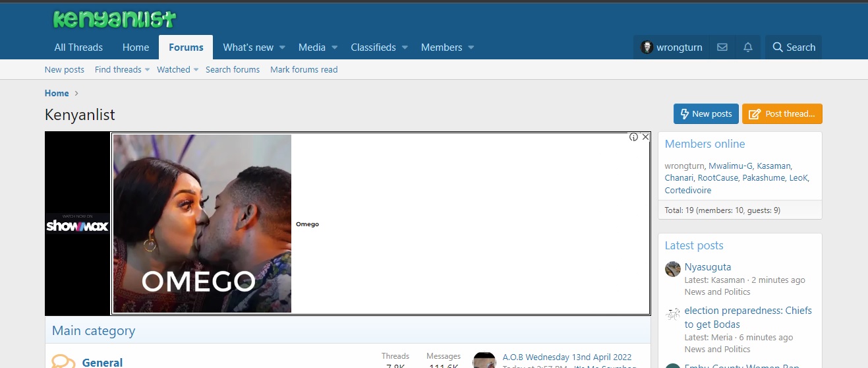Open the inbox envelope icon
This screenshot has height=368, width=868.
[x=722, y=47]
